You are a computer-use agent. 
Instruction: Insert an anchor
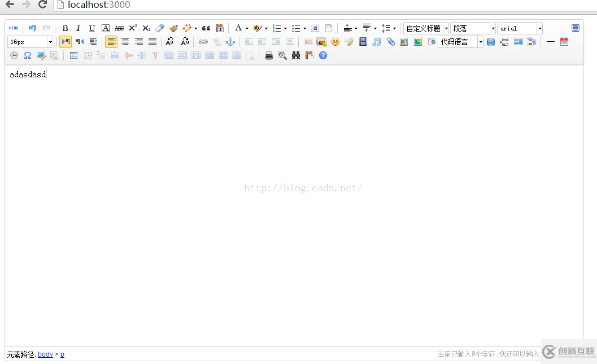230,42
